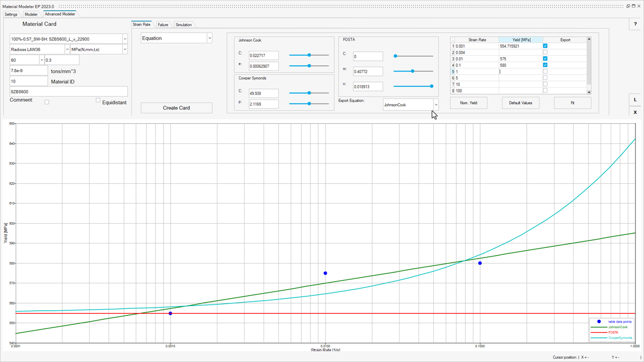
Task: Open the Settings tab
Action: [x=11, y=14]
